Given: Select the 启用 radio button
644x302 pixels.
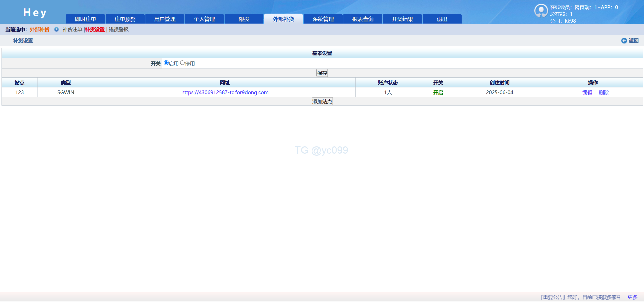Looking at the screenshot, I should tap(166, 63).
